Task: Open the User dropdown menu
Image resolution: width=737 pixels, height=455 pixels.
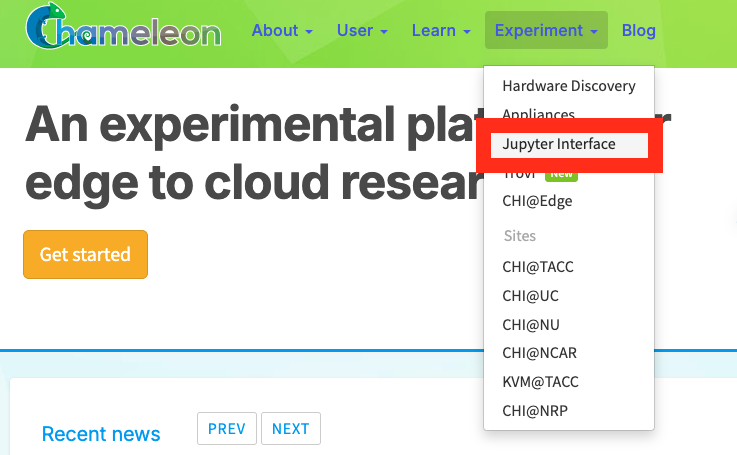Action: [x=362, y=31]
